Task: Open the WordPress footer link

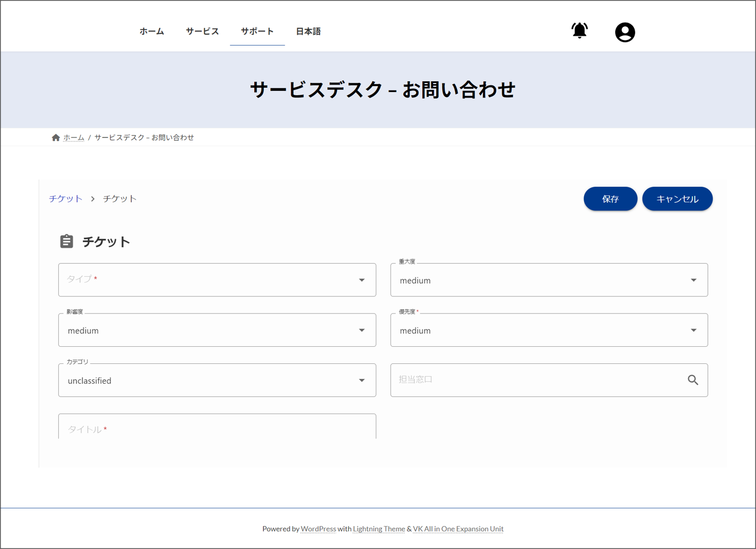Action: coord(318,529)
